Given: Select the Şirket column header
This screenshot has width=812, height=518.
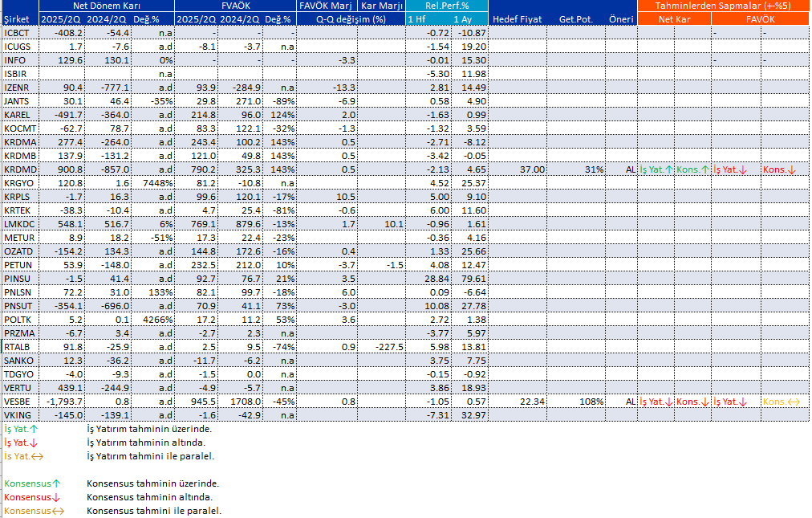Looking at the screenshot, I should 18,19.
